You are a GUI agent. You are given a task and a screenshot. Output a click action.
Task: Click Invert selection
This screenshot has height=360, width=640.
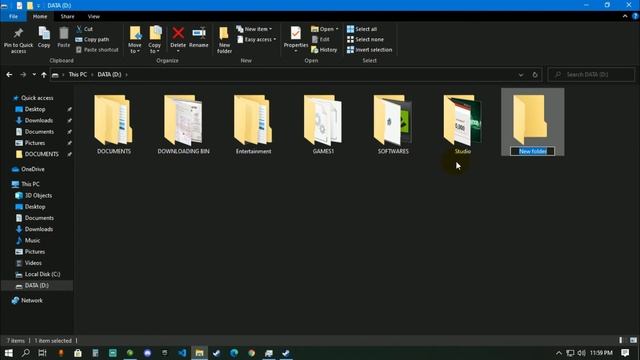(x=369, y=50)
